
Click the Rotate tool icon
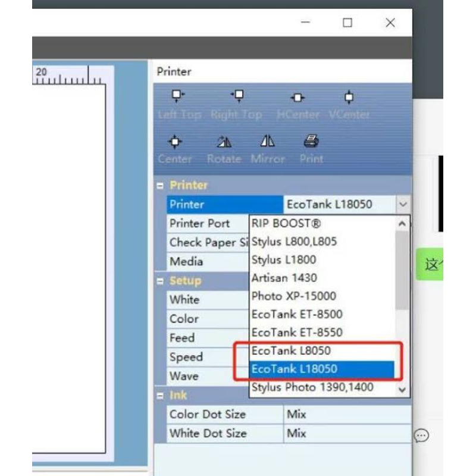pyautogui.click(x=224, y=142)
